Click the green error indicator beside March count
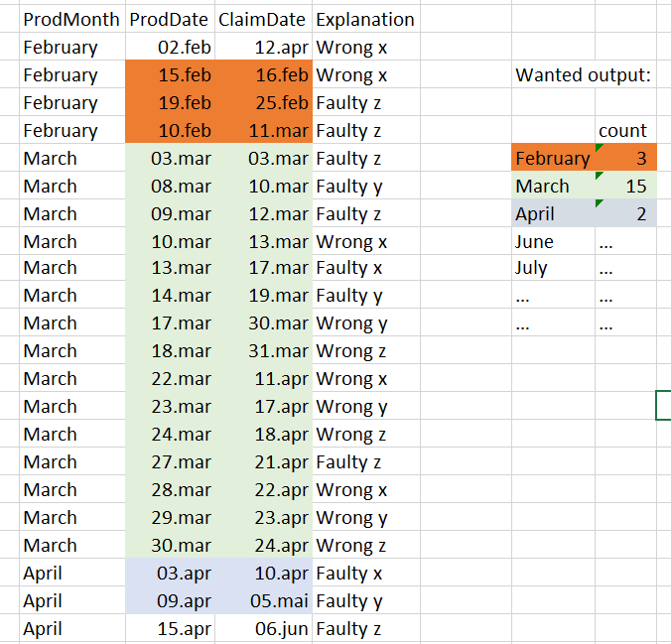671x644 pixels. 600,176
